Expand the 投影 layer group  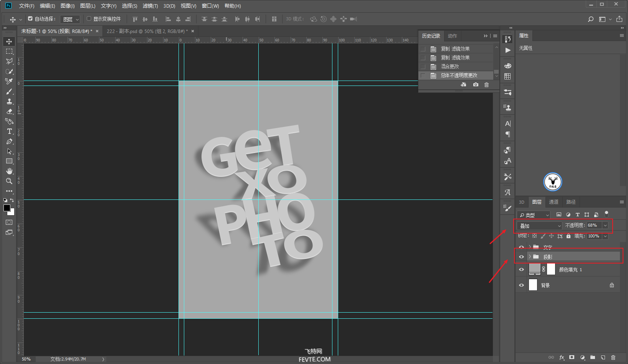pyautogui.click(x=530, y=257)
